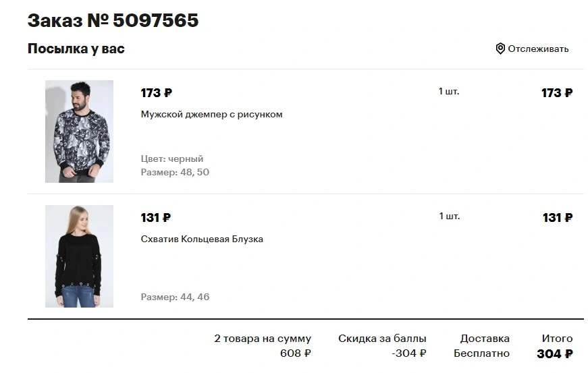This screenshot has height=373, width=588.
Task: Click the Скидка за баллы -304 ₽ value
Action: pyautogui.click(x=409, y=353)
